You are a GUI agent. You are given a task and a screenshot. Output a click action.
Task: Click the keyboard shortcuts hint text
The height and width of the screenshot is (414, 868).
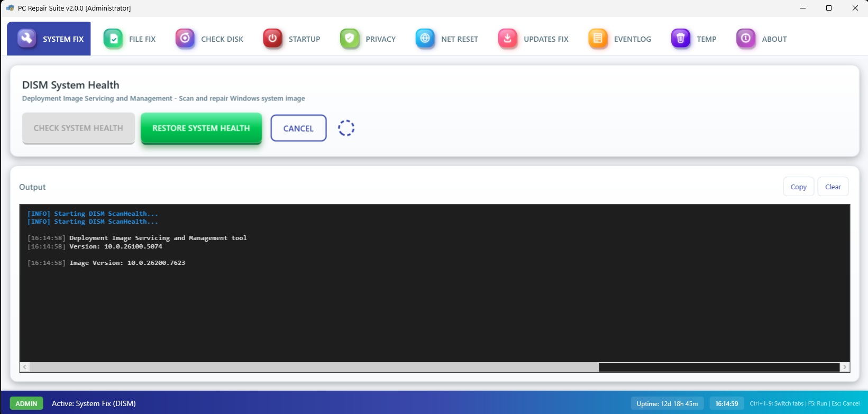click(805, 403)
